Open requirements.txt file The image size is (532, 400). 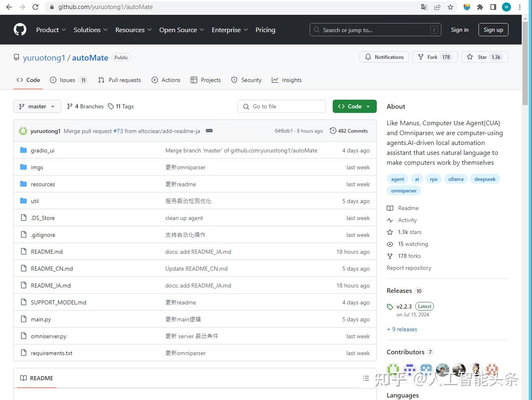[51, 353]
